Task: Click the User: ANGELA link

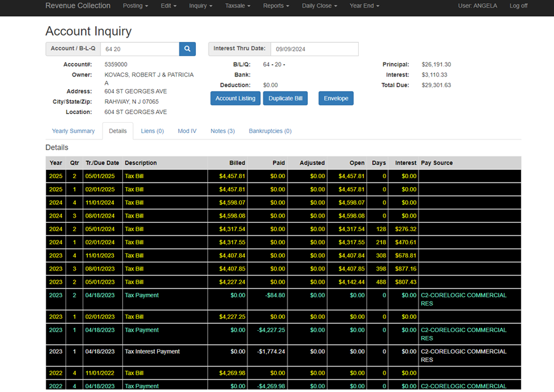Action: click(477, 6)
